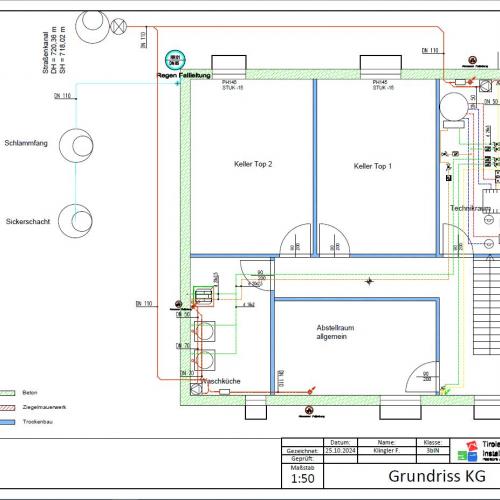Click the Keller Top 2 door swing
This screenshot has height=500, width=500.
[295, 240]
